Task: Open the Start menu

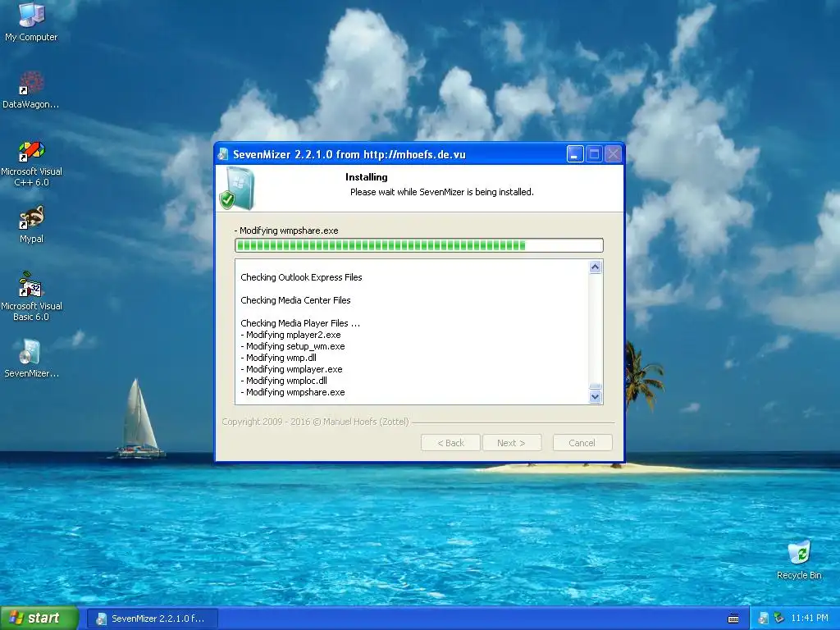Action: click(x=39, y=619)
